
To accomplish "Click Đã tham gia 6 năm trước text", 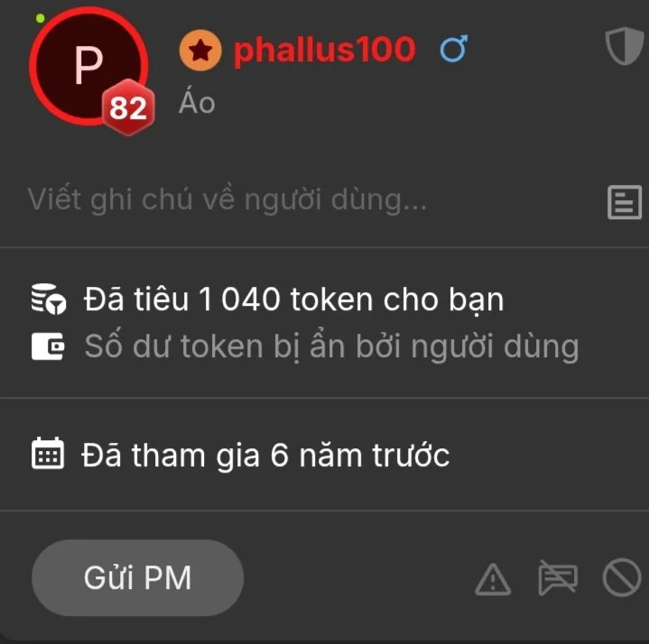I will pyautogui.click(x=265, y=455).
